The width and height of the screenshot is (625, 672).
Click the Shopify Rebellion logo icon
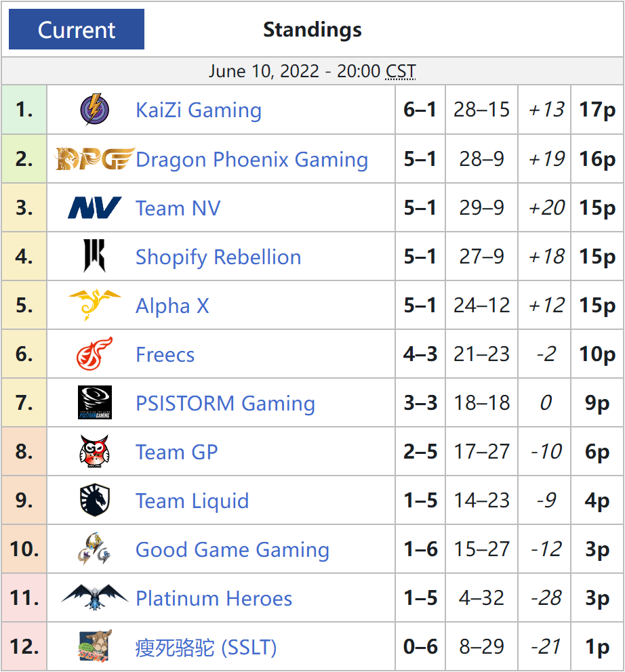95,256
